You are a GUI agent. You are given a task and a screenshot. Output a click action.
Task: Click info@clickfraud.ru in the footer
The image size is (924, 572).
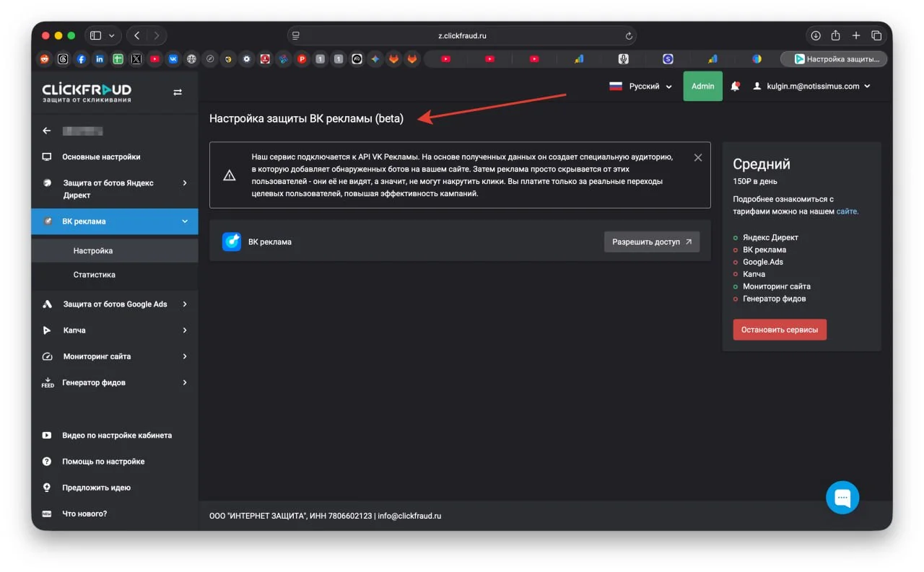(x=409, y=516)
